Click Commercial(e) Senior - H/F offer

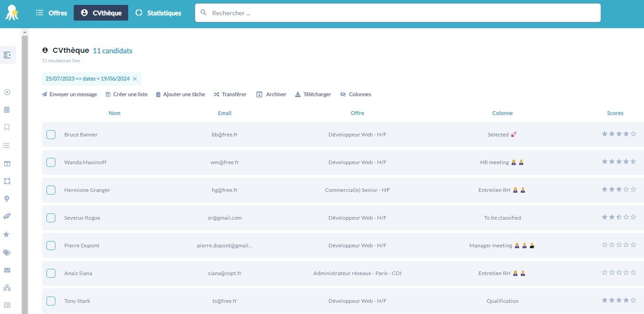tap(357, 190)
